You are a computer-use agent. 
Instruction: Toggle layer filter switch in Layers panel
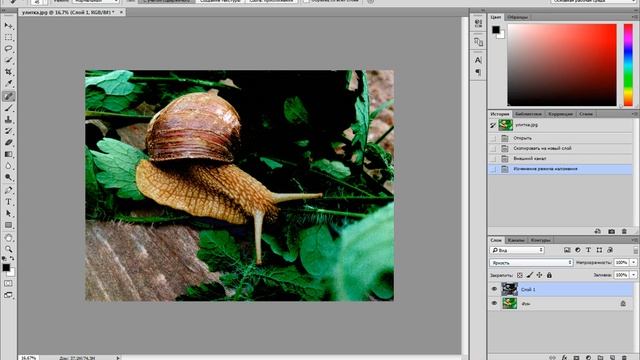pyautogui.click(x=636, y=250)
